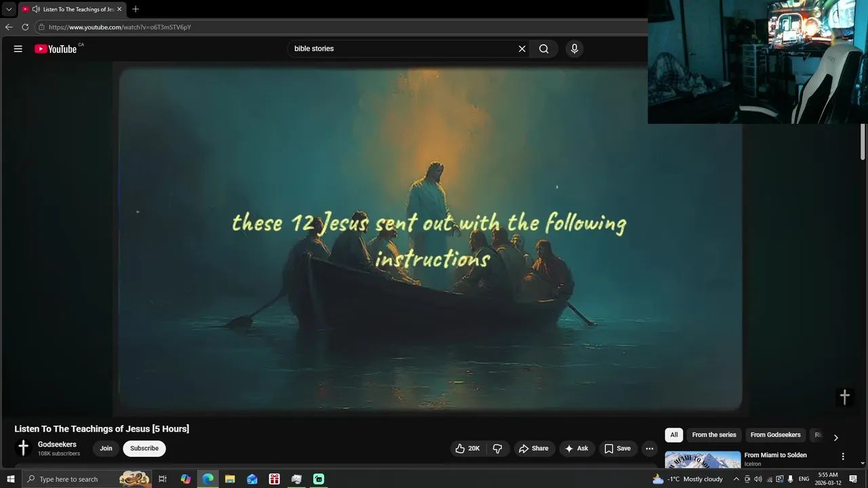This screenshot has width=868, height=488.
Task: View site information icon in address bar
Action: [41, 27]
